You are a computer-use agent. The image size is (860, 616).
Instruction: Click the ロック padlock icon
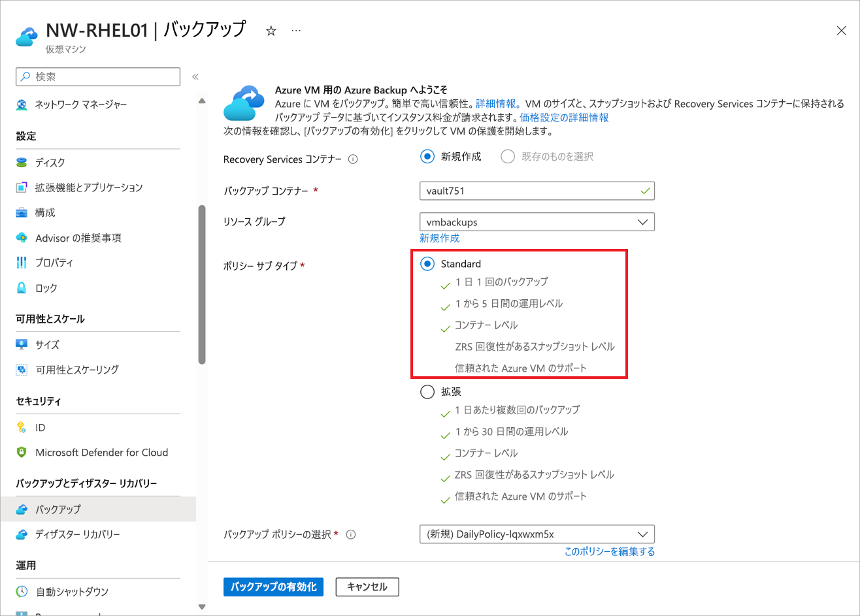pos(22,287)
